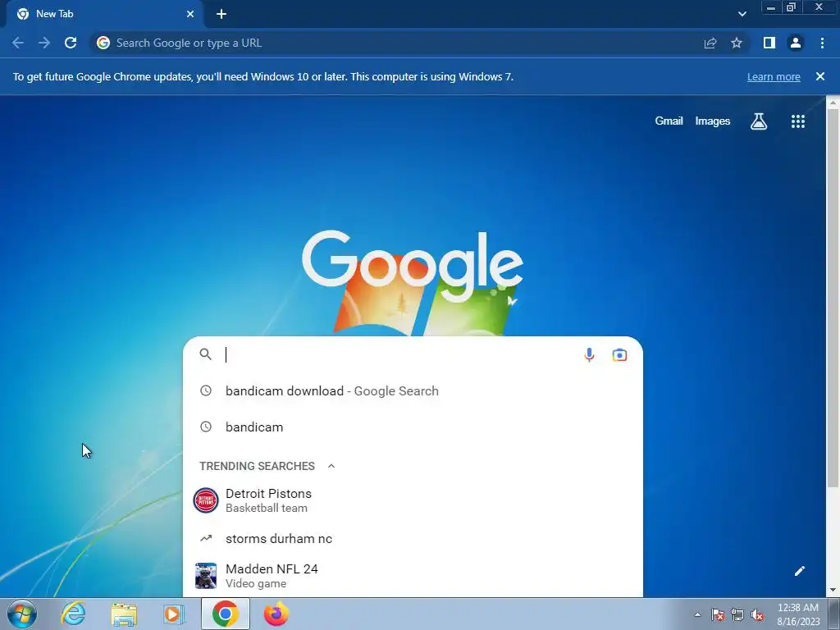
Task: Click the scrollbar down arrow
Action: [x=833, y=591]
